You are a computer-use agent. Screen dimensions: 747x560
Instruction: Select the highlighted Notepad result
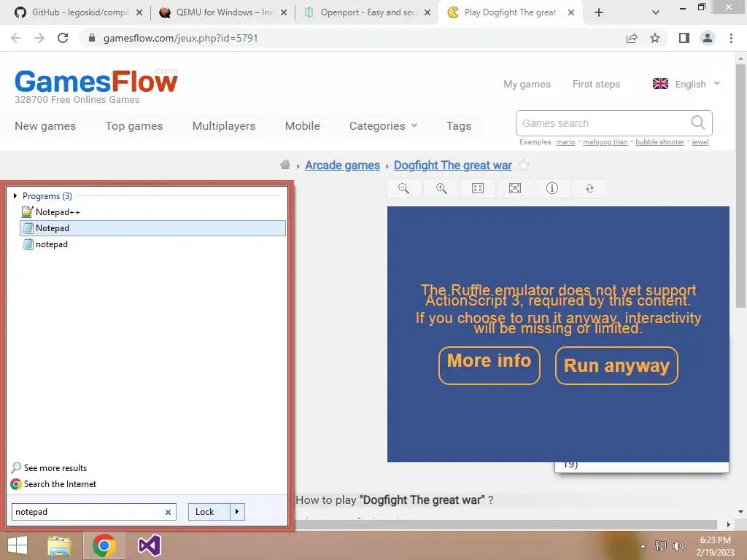[x=153, y=228]
